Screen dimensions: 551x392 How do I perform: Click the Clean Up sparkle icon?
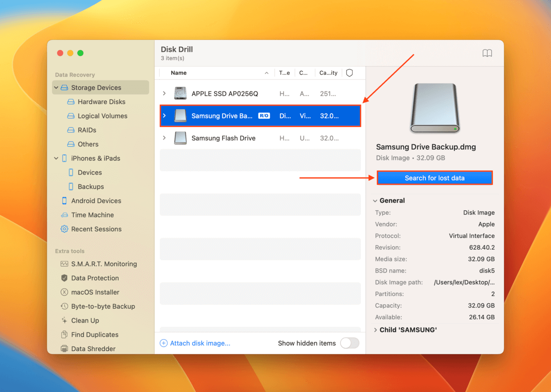pos(64,320)
